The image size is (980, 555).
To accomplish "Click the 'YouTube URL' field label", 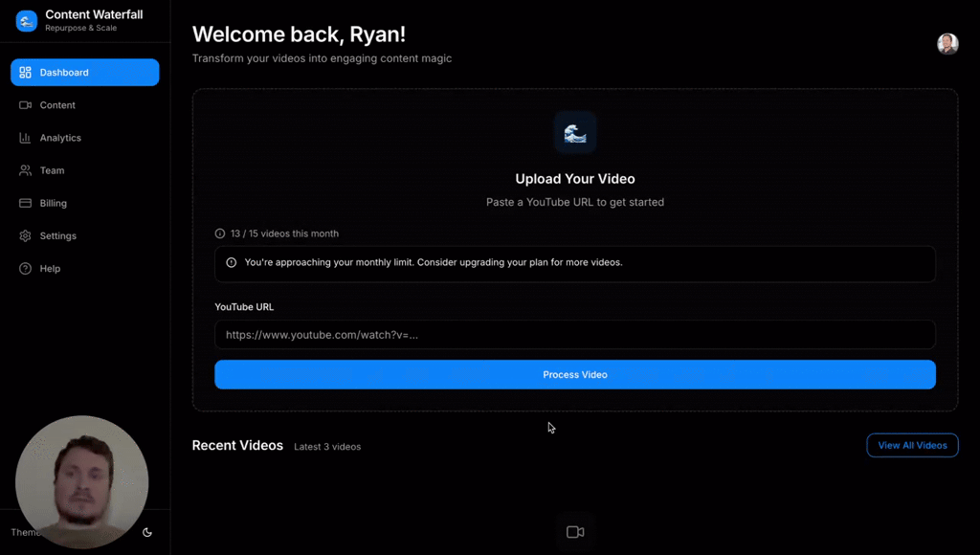I will tap(244, 307).
